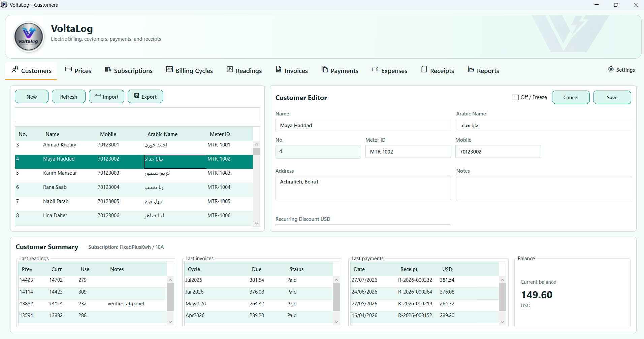This screenshot has width=644, height=339.
Task: Click the Customers tab people icon
Action: click(x=15, y=69)
